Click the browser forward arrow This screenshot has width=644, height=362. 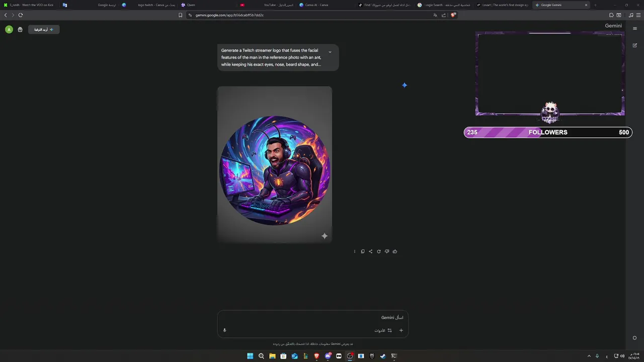coord(13,15)
